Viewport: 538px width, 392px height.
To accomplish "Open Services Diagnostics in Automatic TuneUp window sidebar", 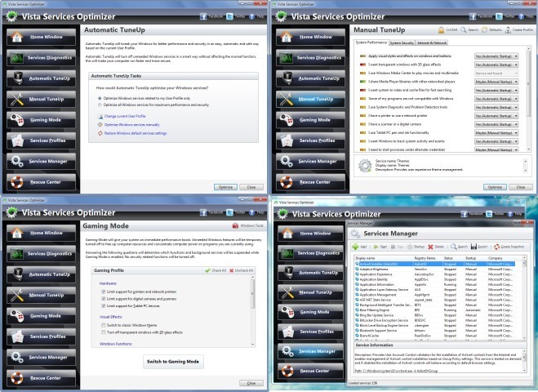I will pyautogui.click(x=41, y=58).
